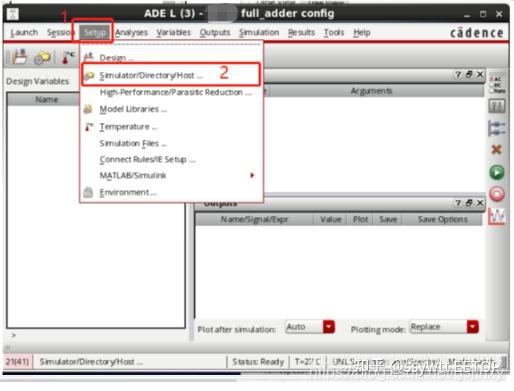Undock the Outputs panel
The width and height of the screenshot is (514, 391).
point(469,203)
